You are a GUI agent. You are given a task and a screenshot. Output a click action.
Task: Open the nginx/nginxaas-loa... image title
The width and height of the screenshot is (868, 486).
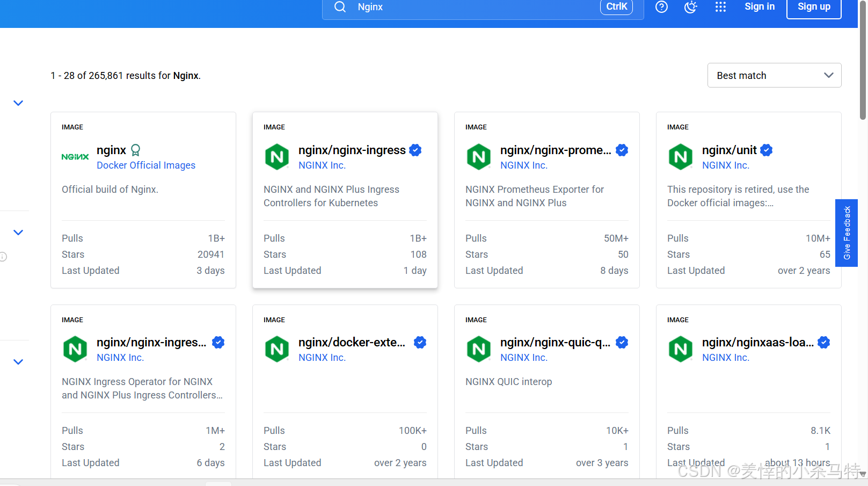[x=758, y=343]
